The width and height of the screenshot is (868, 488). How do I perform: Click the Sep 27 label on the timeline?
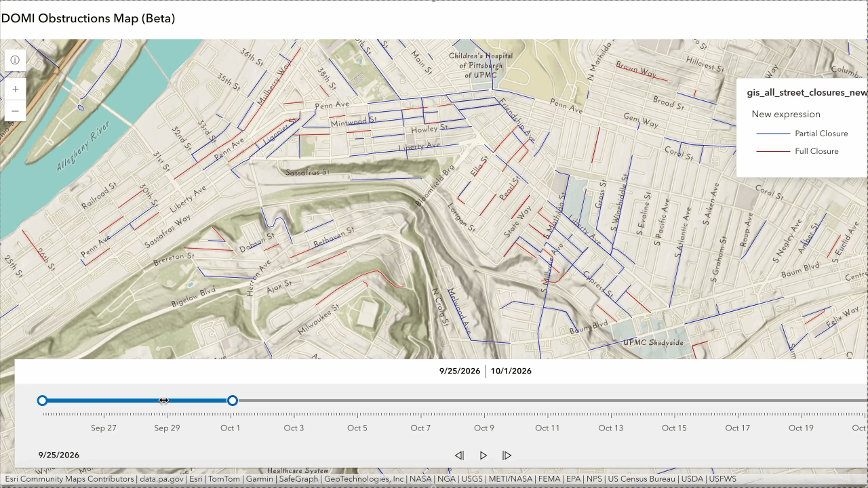pos(104,428)
